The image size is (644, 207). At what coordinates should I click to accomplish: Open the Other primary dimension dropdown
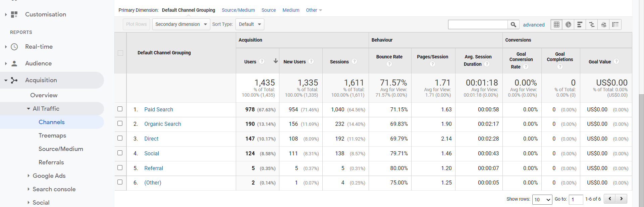coord(314,10)
